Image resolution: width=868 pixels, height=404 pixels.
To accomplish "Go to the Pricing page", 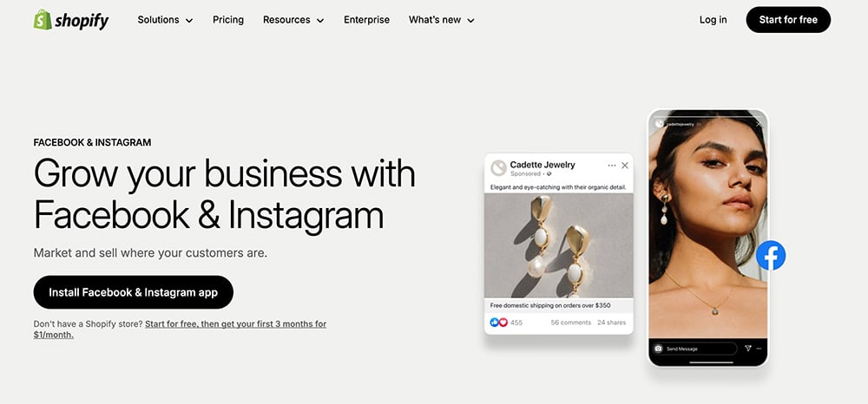I will point(228,20).
